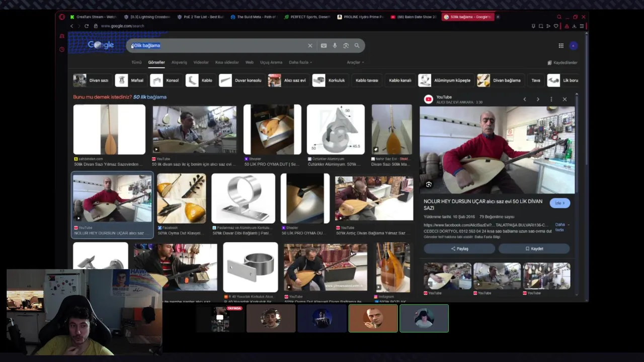Open the sahibinden.com saz image result
Image resolution: width=644 pixels, height=362 pixels.
pyautogui.click(x=109, y=130)
